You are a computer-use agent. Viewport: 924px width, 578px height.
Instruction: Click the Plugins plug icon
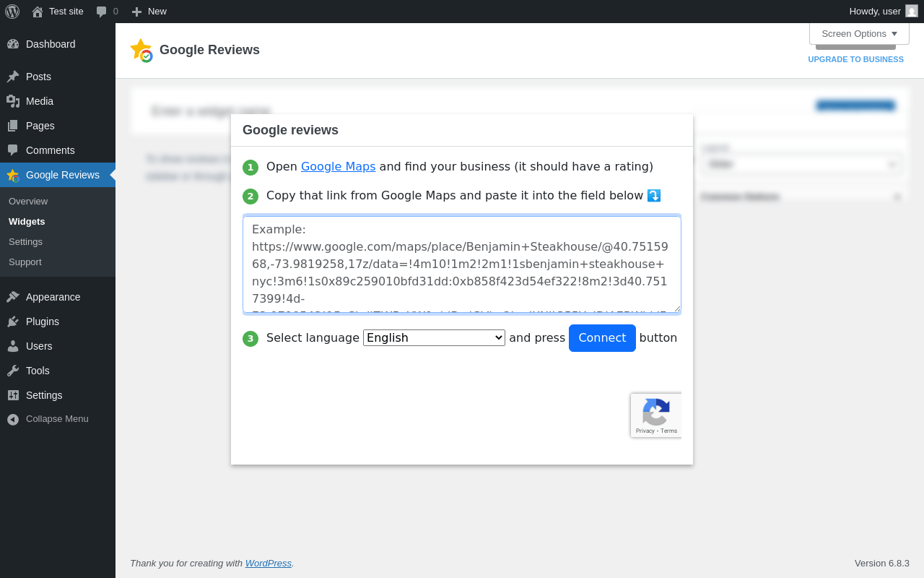click(13, 322)
